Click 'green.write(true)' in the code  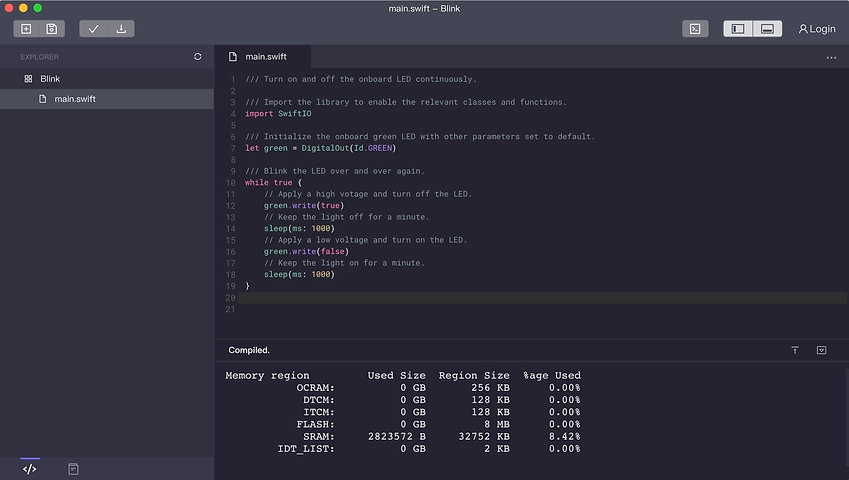click(304, 206)
